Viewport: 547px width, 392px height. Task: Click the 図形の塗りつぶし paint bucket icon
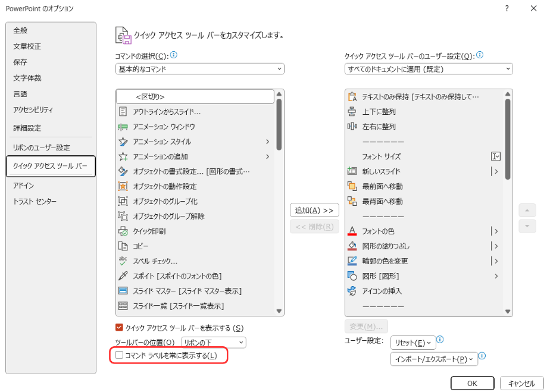[x=352, y=246]
